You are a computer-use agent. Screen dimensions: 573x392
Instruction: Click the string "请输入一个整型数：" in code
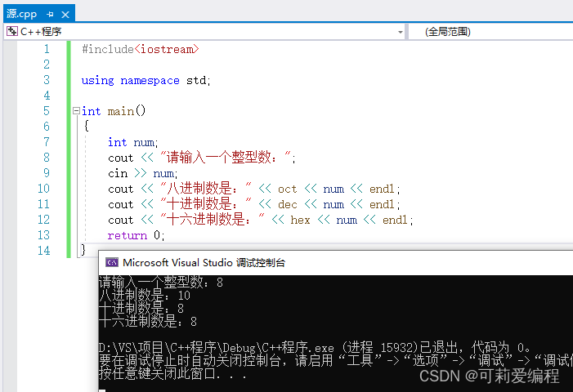[226, 158]
